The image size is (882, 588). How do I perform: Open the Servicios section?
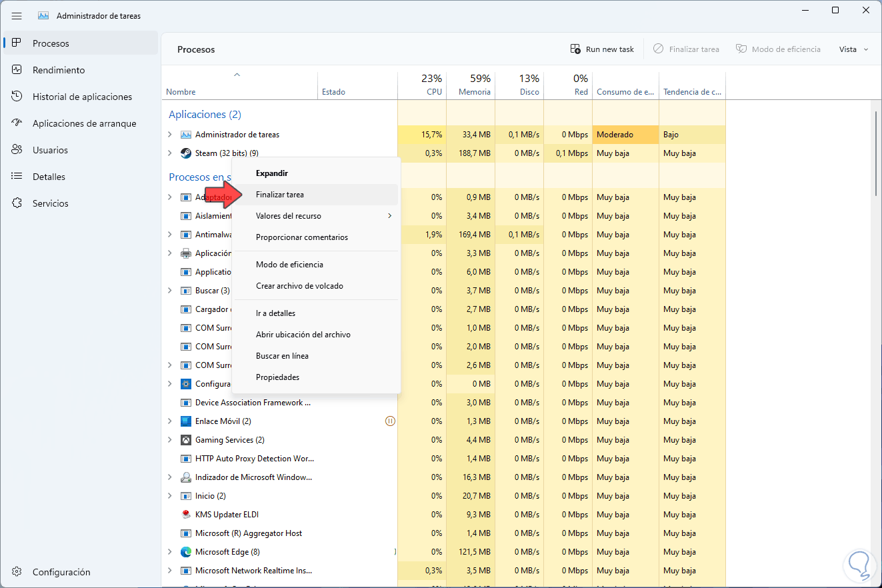tap(50, 203)
